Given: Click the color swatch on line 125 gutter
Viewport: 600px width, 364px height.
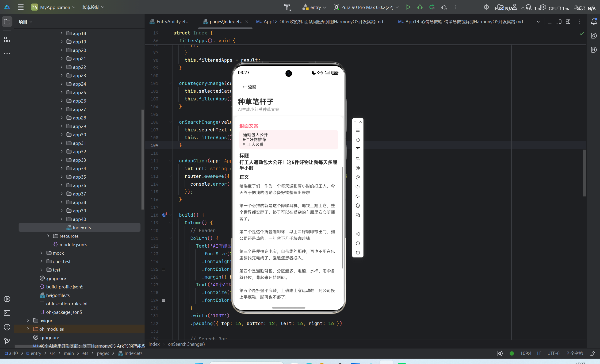Looking at the screenshot, I should (164, 269).
